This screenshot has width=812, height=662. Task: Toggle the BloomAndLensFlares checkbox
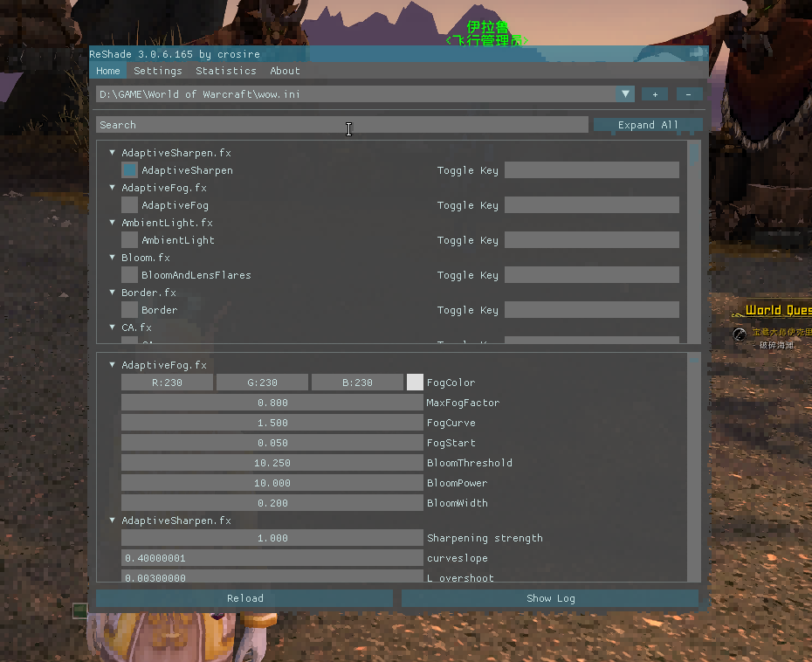pyautogui.click(x=129, y=275)
